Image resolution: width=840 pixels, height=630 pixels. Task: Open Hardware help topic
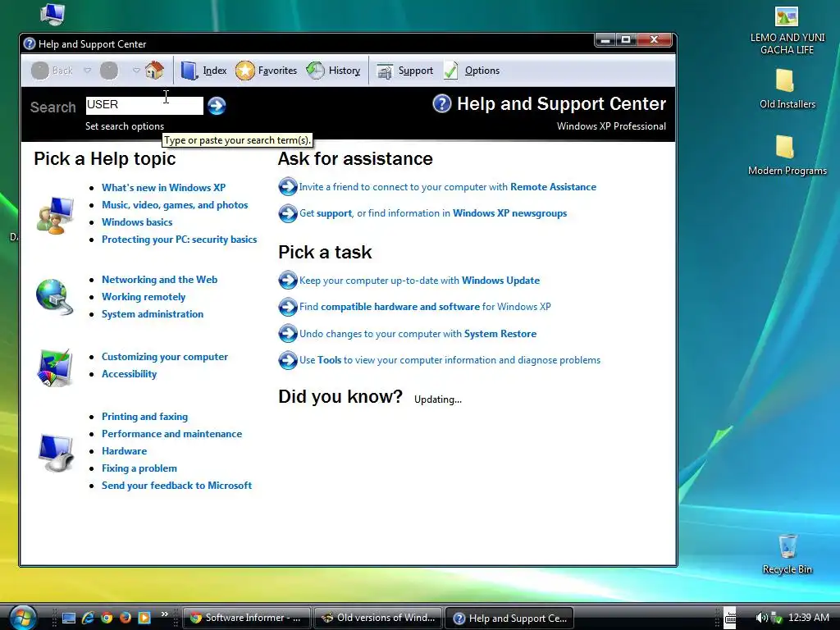click(x=125, y=451)
